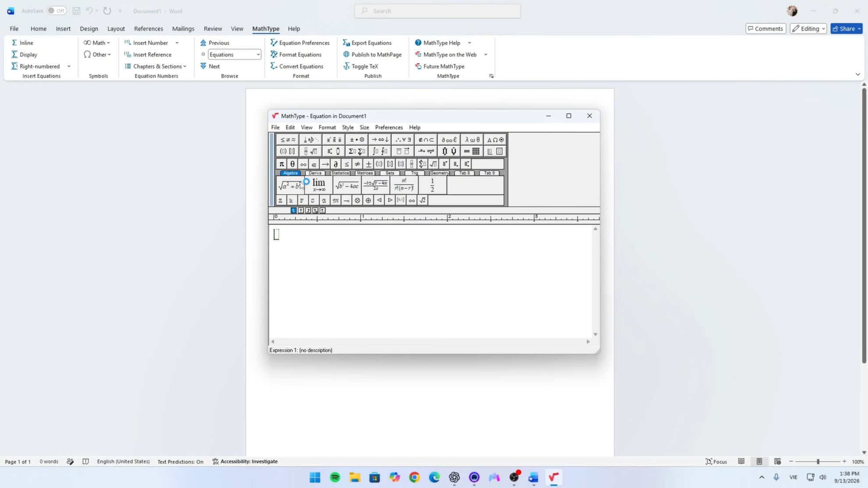The width and height of the screenshot is (868, 488).
Task: Expand the Equations browse dropdown
Action: point(258,54)
